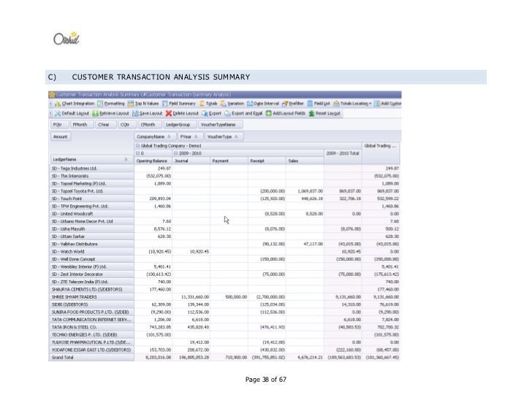Select the FMonth field button
Image resolution: width=532 pixels, height=411 pixels.
[x=81, y=125]
